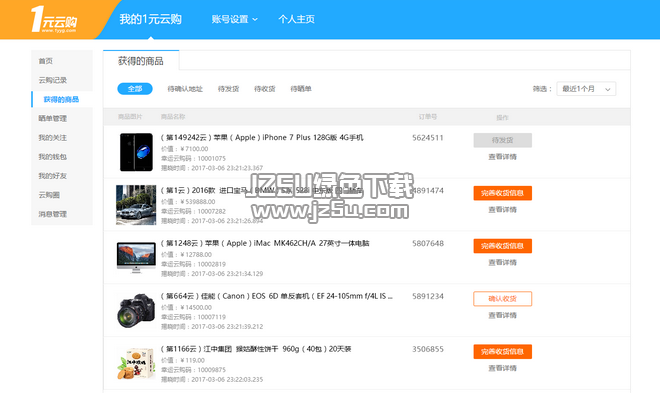
Task: Click 完善收货信息 for the BMW order
Action: (503, 193)
